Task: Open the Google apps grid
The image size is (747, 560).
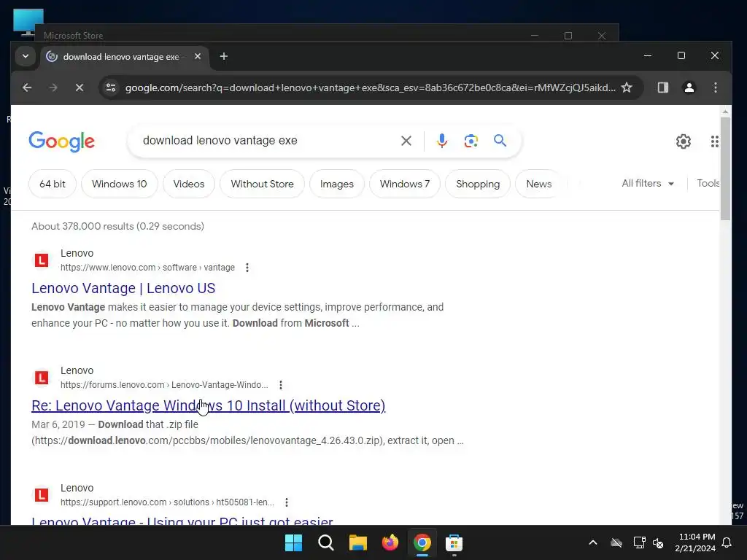Action: (714, 141)
